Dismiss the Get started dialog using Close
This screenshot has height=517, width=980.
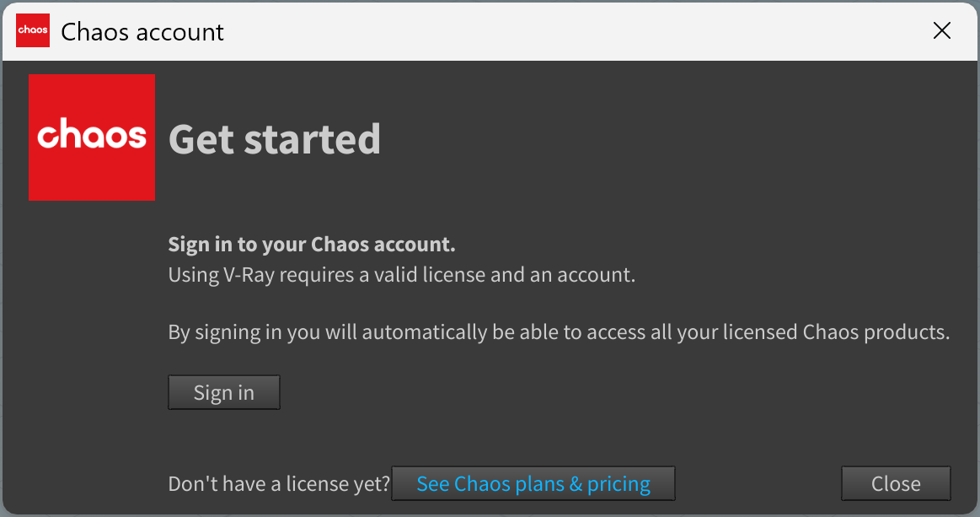tap(896, 483)
